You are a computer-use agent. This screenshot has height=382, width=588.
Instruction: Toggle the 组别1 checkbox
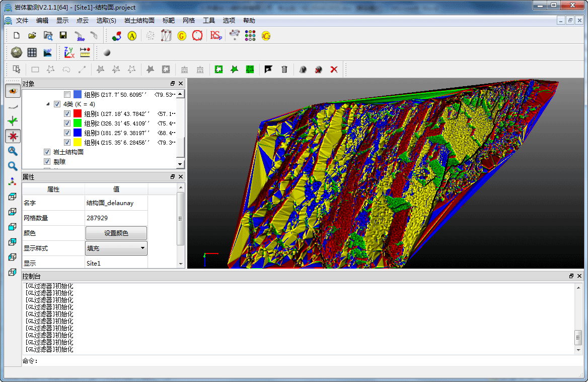pyautogui.click(x=67, y=114)
